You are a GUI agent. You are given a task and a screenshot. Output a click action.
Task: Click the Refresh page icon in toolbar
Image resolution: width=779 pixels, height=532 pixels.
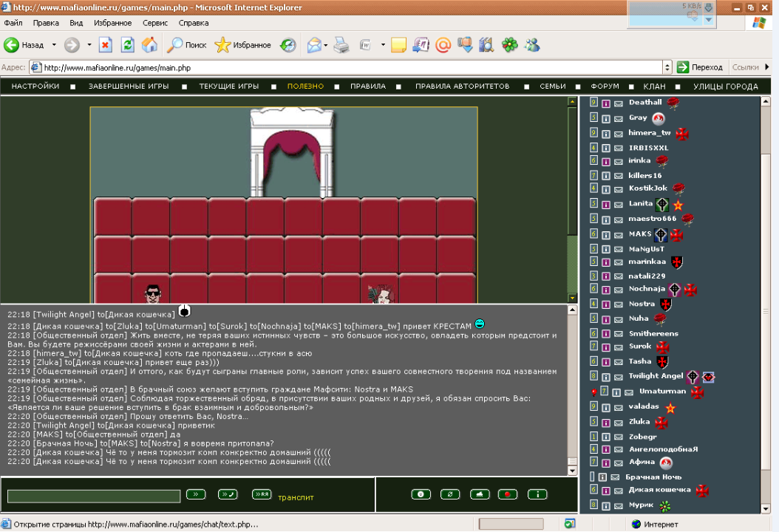tap(127, 45)
